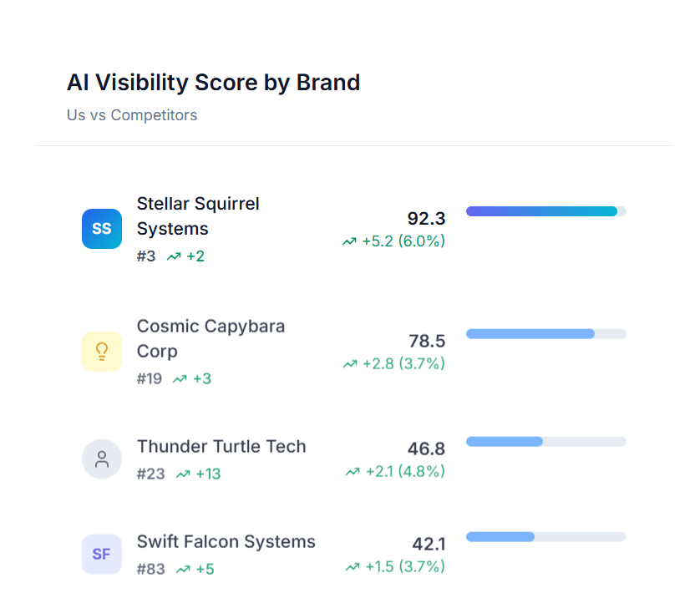Click the AI Visibility Score by Brand title
The height and width of the screenshot is (593, 700).
click(213, 83)
